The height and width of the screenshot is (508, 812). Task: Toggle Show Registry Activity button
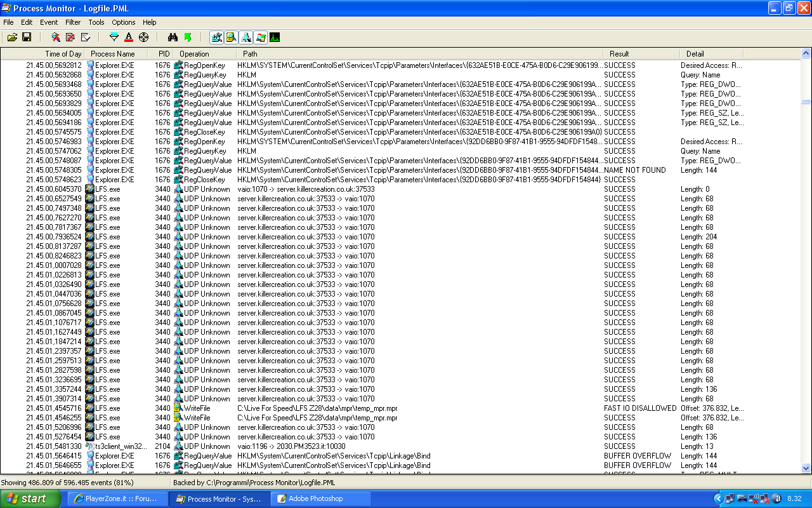(x=216, y=37)
